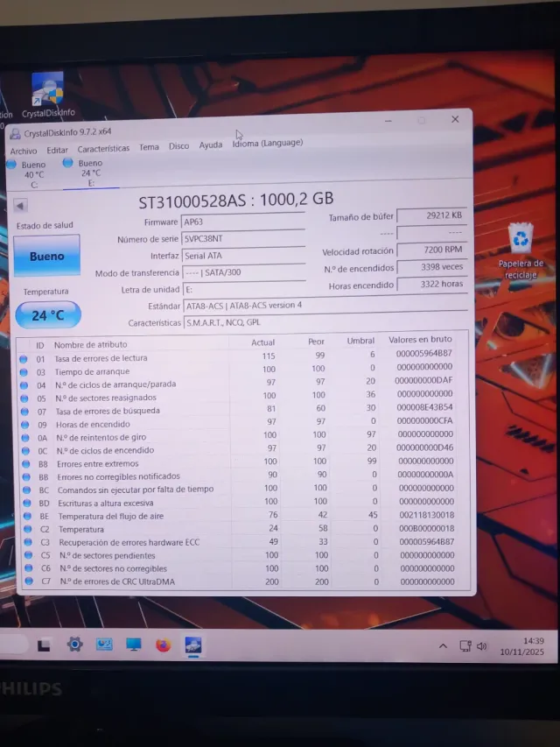This screenshot has height=747, width=560.
Task: Click the monitor icon in the taskbar
Action: 133,645
